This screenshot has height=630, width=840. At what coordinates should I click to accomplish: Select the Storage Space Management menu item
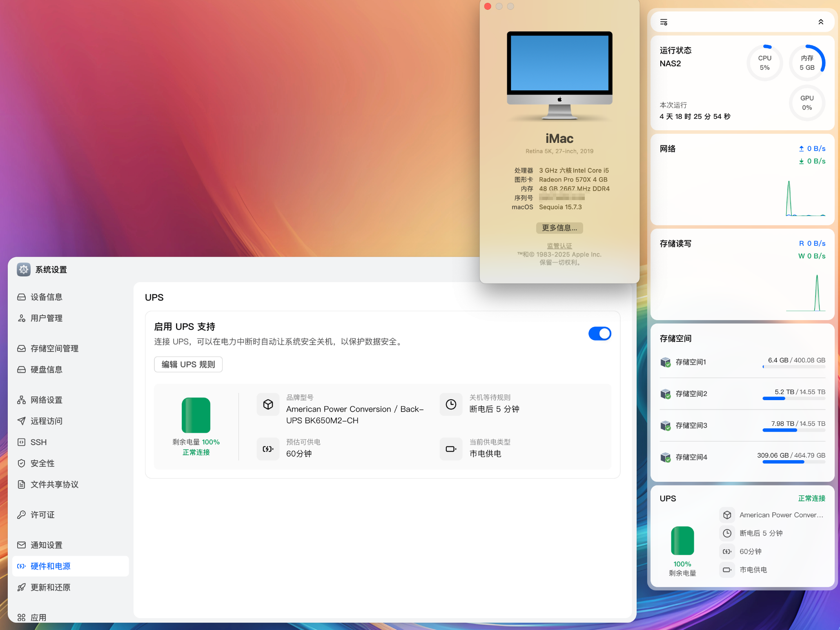click(54, 348)
